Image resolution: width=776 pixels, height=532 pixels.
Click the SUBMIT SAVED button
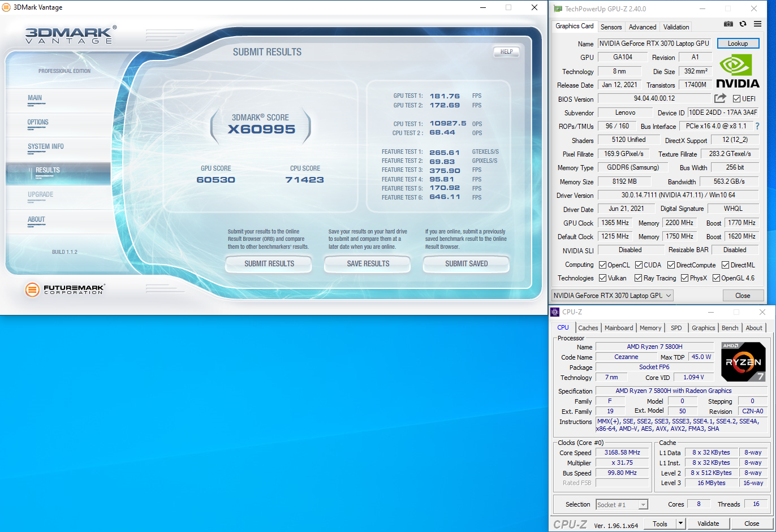467,264
